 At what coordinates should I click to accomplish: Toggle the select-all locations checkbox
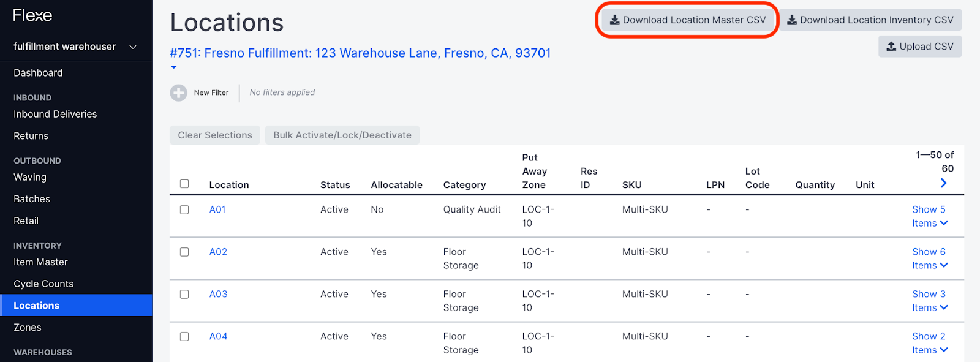(184, 184)
